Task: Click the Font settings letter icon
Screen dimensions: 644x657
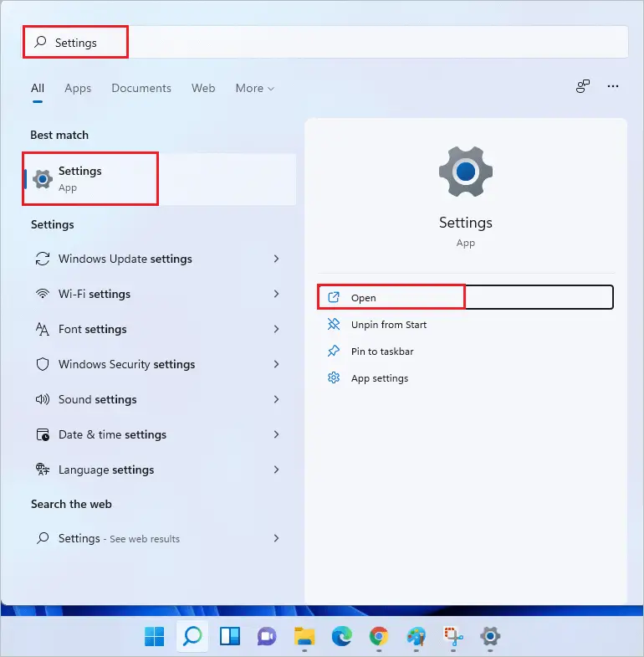Action: [43, 330]
